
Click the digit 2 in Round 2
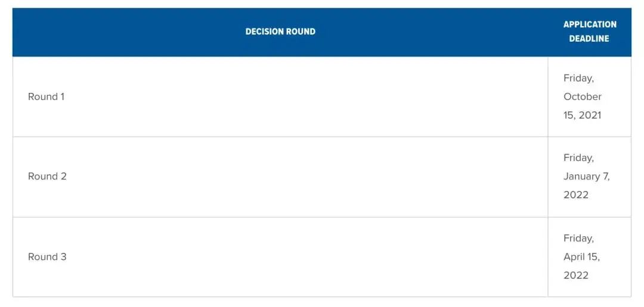point(63,176)
